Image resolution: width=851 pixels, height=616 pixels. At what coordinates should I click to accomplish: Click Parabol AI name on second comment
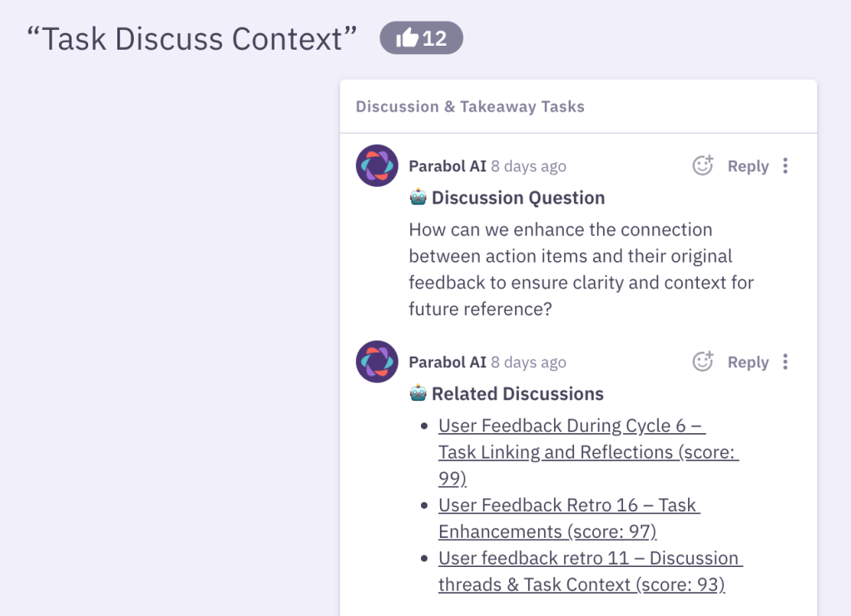[448, 362]
